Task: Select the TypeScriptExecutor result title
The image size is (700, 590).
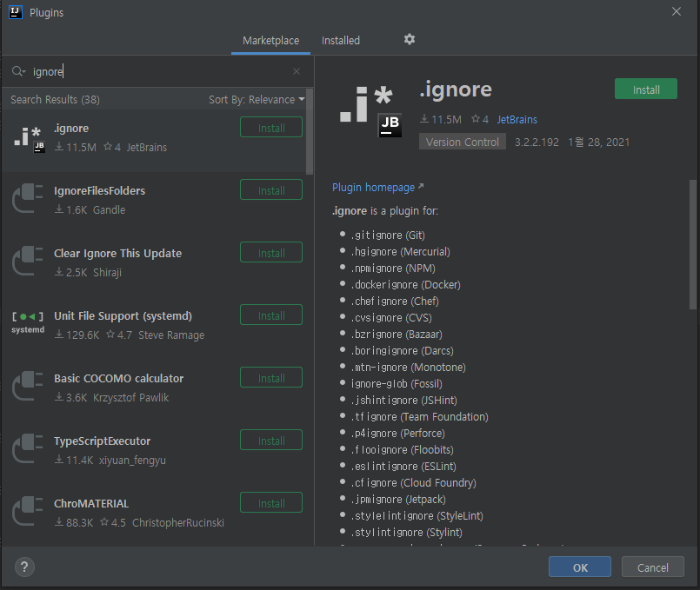Action: (103, 441)
